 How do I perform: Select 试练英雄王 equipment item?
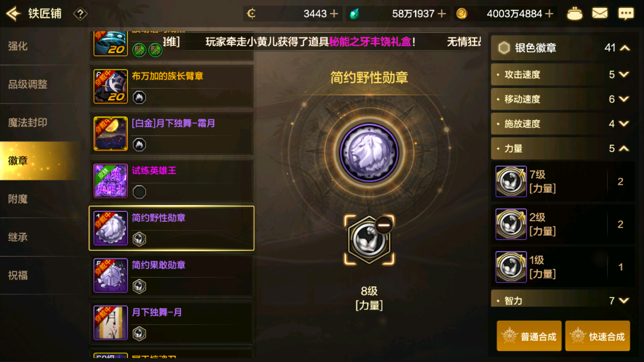(172, 181)
